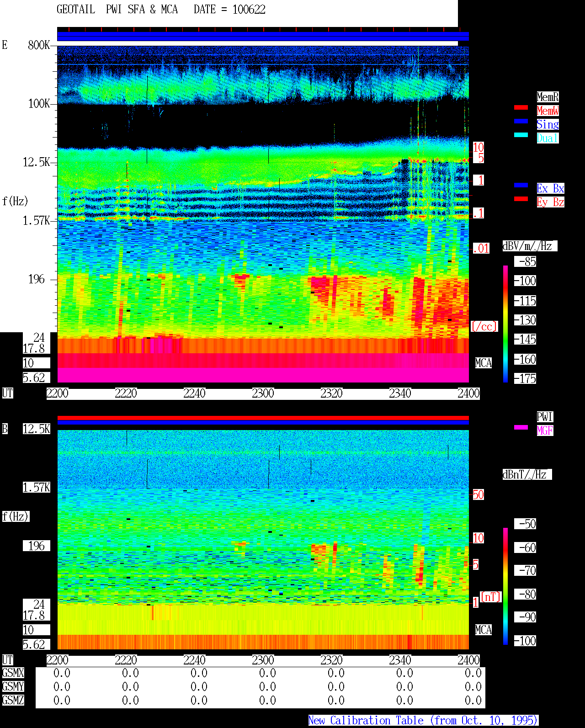Click the dBnT/√Hz magnetic field color bar
The height and width of the screenshot is (728, 585).
[x=505, y=586]
